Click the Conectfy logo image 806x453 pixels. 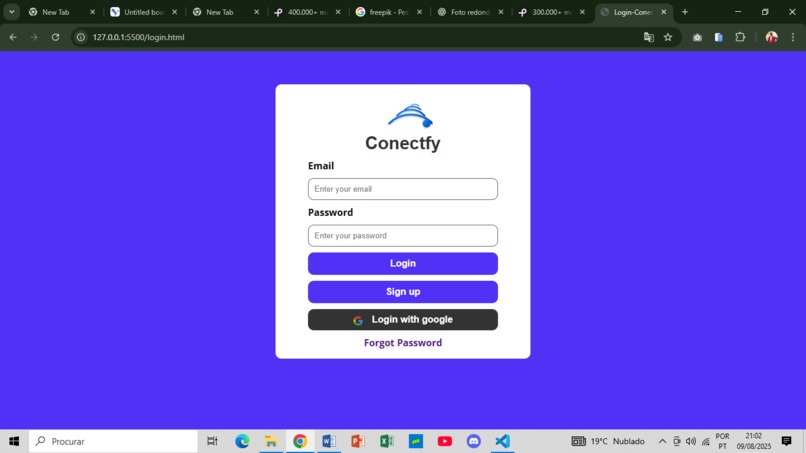pyautogui.click(x=410, y=116)
